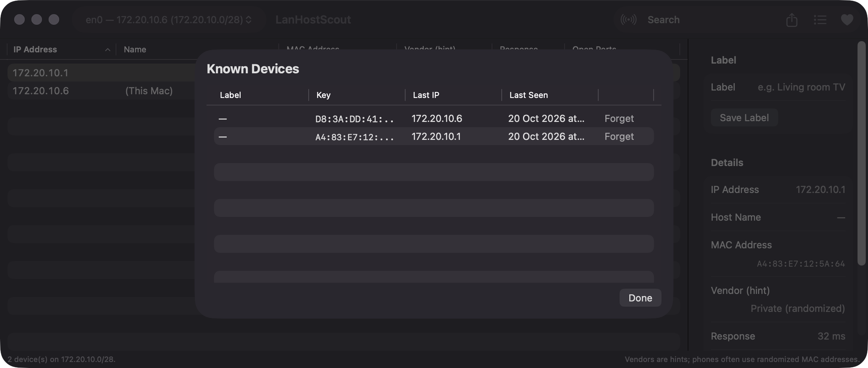This screenshot has width=868, height=368.
Task: Click the Last IP column header
Action: 426,95
